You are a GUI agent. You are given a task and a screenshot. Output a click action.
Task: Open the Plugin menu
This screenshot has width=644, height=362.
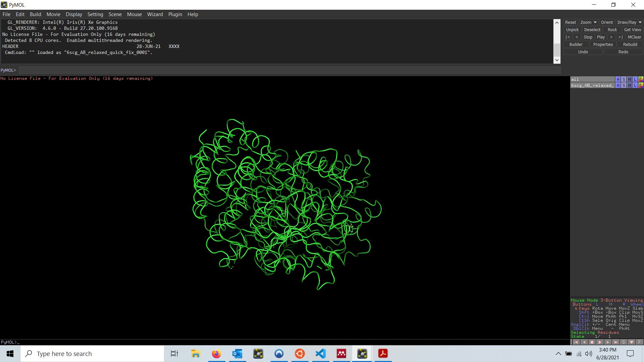(175, 14)
